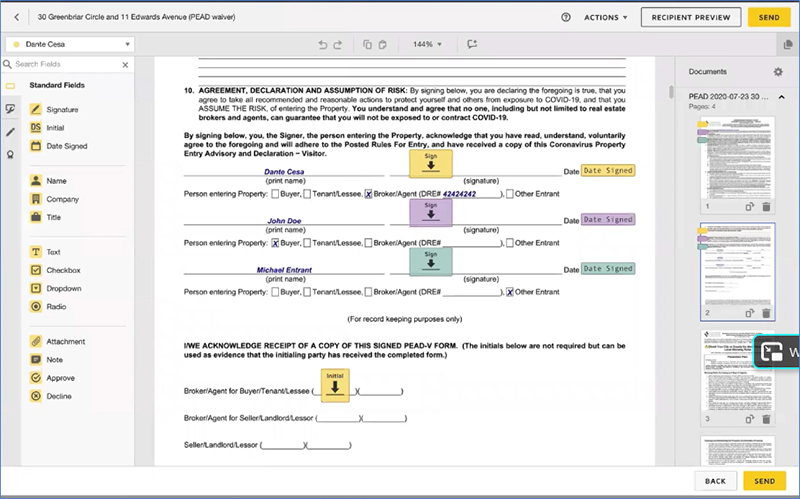Click the add comment icon in toolbar

[472, 44]
